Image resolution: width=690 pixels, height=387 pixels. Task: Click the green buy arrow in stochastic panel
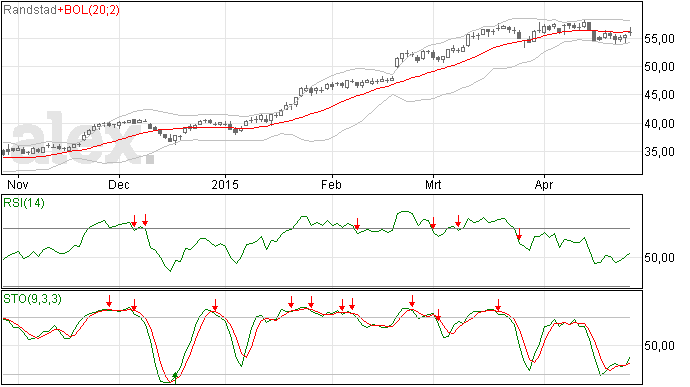click(175, 377)
